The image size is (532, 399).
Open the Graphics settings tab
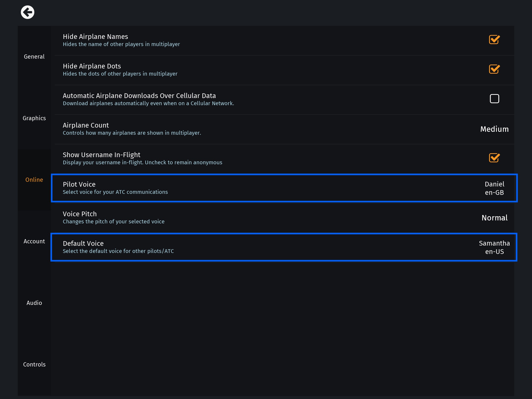(x=34, y=118)
